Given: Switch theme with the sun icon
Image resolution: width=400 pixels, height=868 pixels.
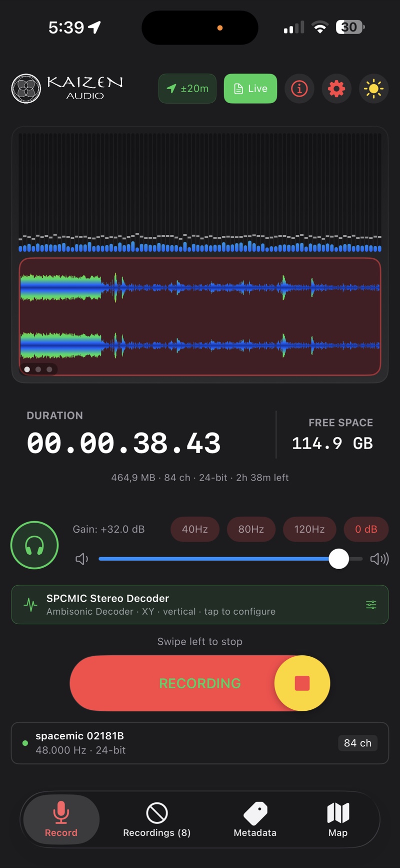Looking at the screenshot, I should [x=373, y=89].
